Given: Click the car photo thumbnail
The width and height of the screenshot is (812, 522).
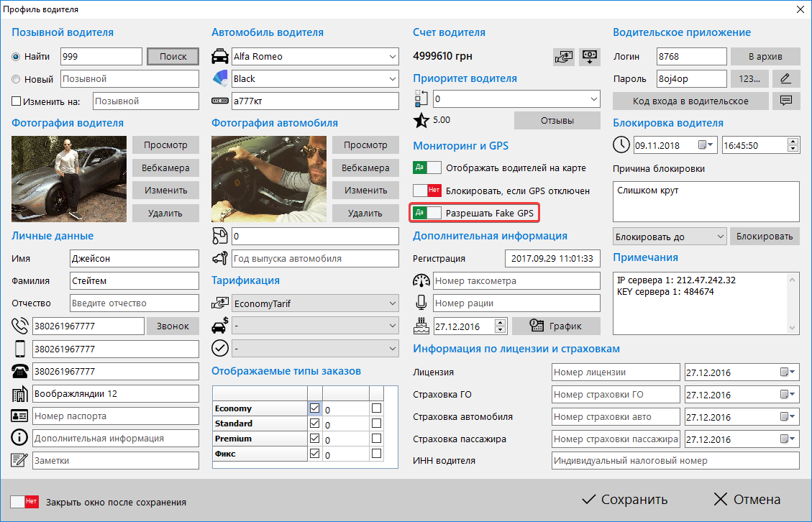Looking at the screenshot, I should [x=269, y=179].
